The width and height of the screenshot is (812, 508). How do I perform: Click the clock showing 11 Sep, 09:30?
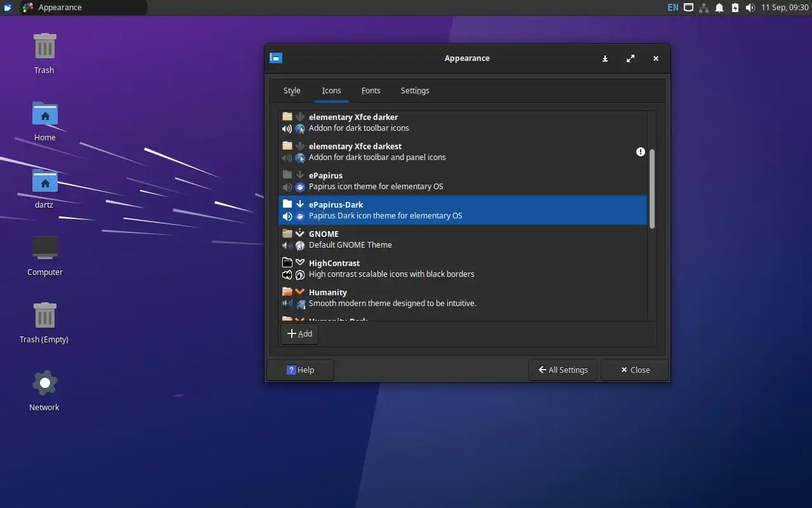tap(785, 8)
